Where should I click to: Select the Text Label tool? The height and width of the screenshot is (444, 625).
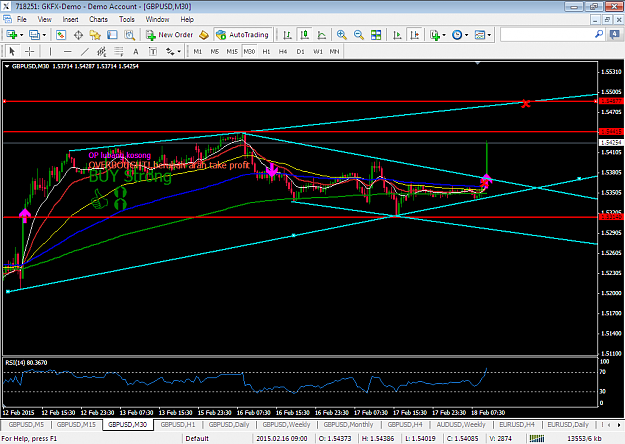coord(153,51)
